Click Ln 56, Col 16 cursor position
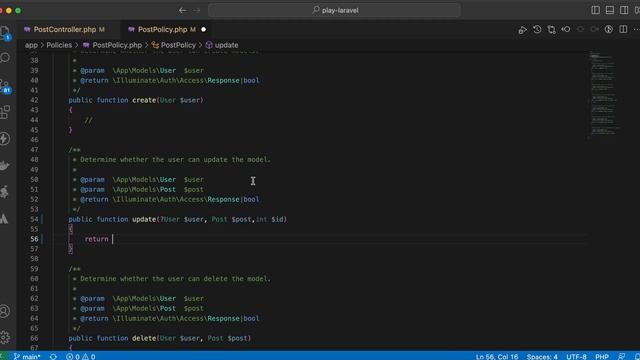Viewport: 640px width, 360px height. (497, 356)
